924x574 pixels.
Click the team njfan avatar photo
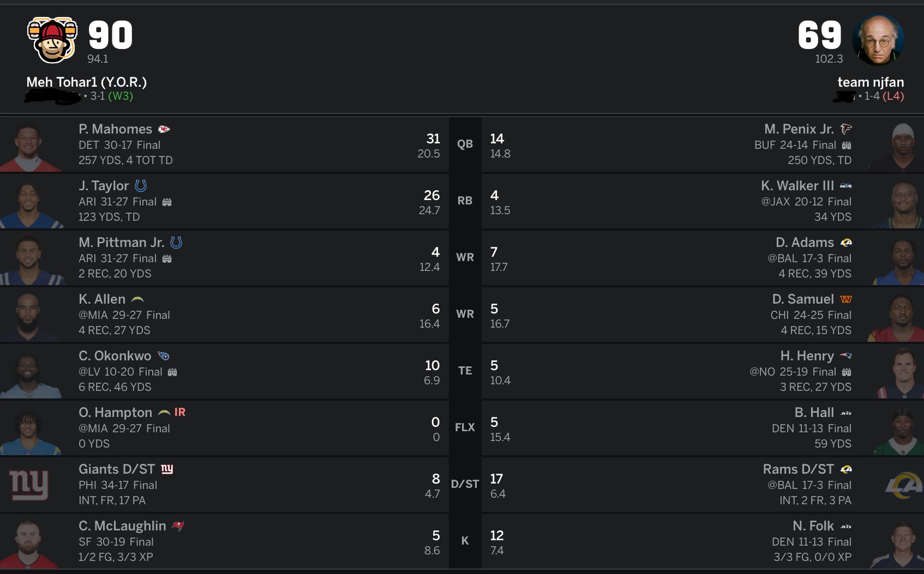[878, 40]
